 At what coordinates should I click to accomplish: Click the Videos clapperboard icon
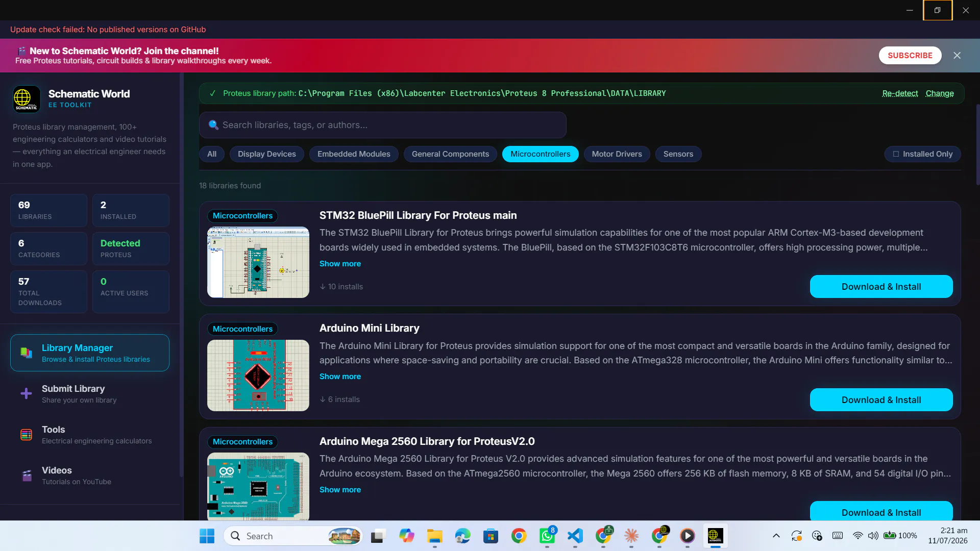click(x=27, y=475)
